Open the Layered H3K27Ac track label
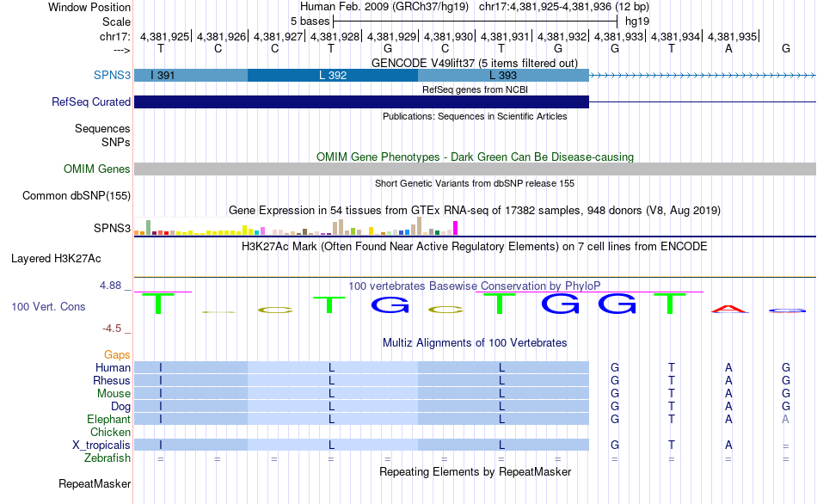The image size is (817, 504). point(56,259)
